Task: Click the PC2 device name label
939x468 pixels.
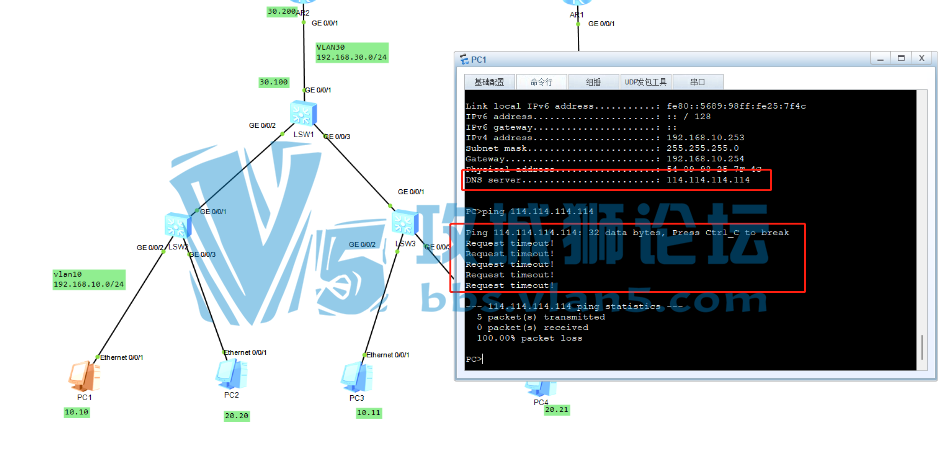Action: (232, 395)
